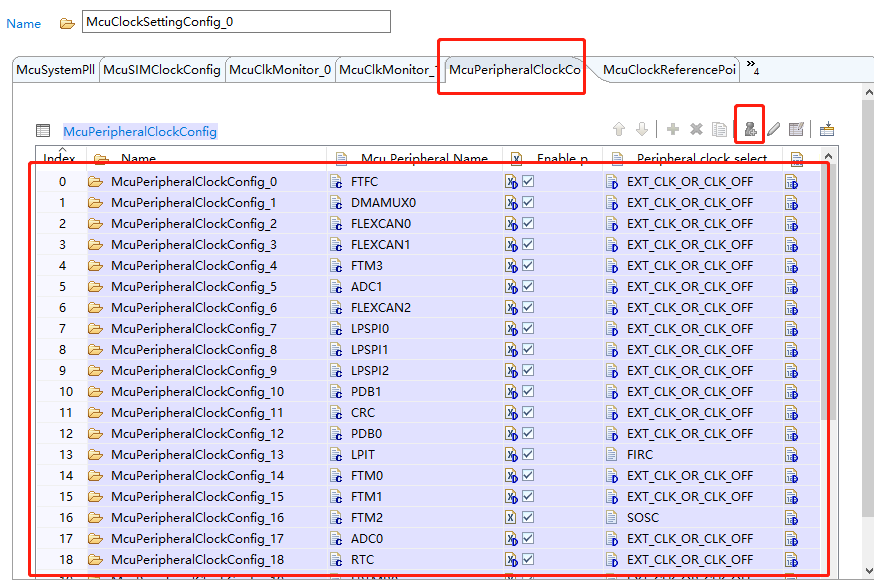
Task: Move selected row down with the down arrow
Action: pyautogui.click(x=643, y=128)
